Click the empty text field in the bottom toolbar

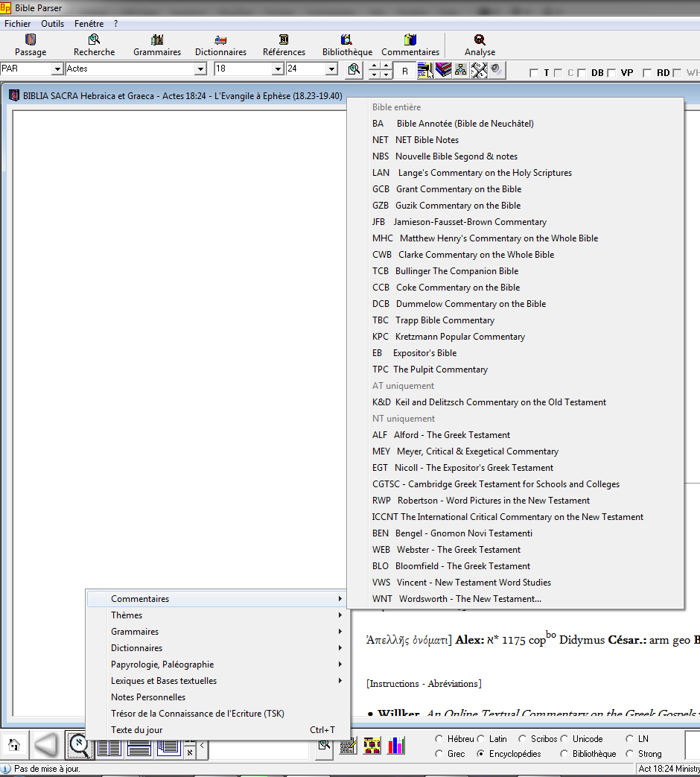(258, 749)
